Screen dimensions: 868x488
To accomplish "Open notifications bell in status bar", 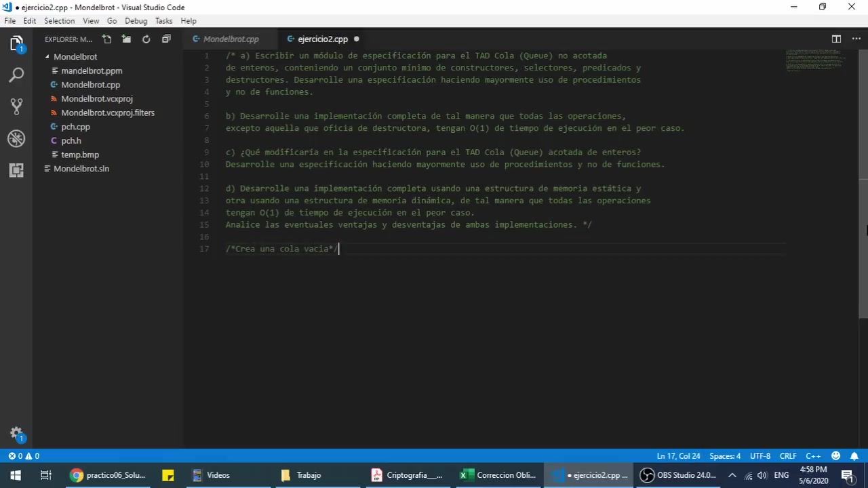I will coord(854,456).
